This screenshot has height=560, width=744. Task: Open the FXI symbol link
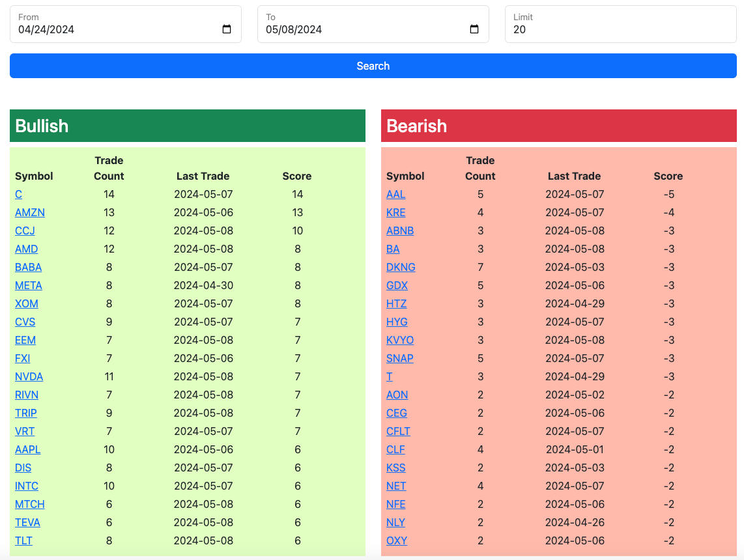click(22, 359)
